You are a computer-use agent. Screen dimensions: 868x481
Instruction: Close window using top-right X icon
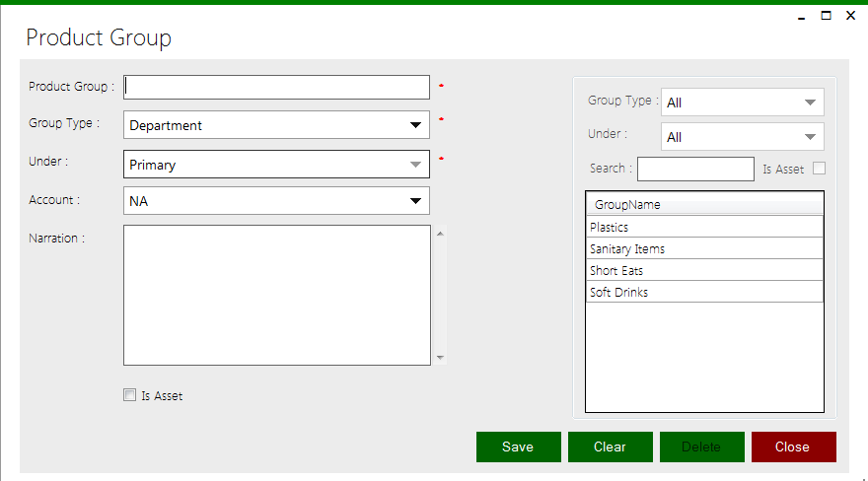click(850, 15)
